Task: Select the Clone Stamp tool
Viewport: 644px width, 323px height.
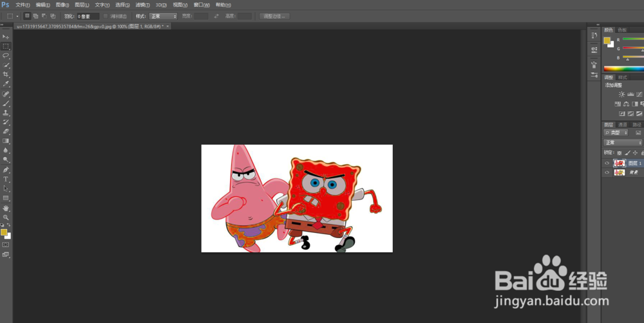Action: tap(6, 113)
